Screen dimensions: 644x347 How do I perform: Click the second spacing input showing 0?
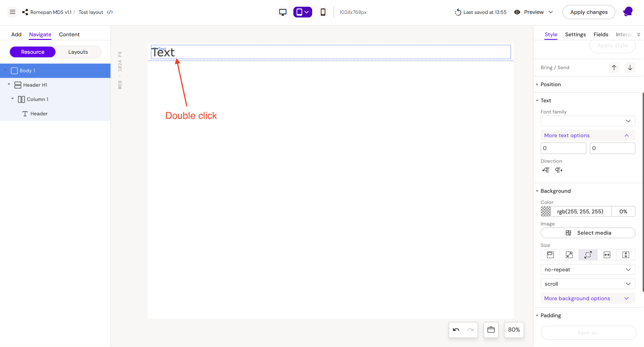[612, 148]
